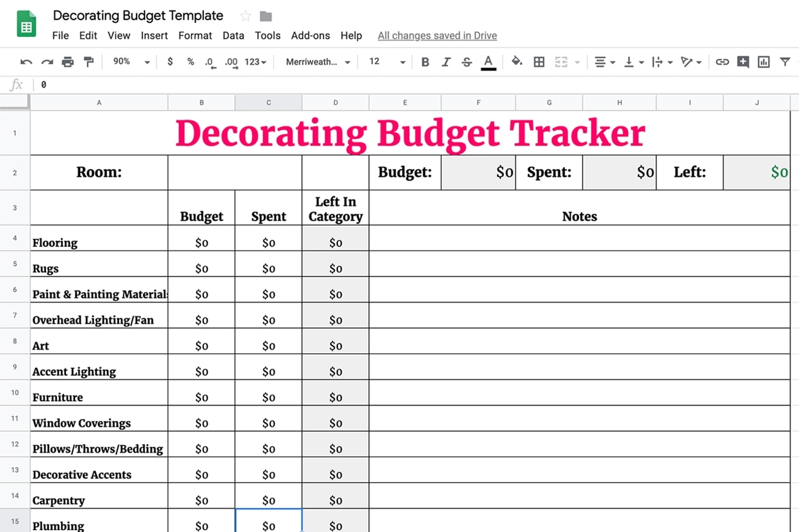
Task: Open the Add-ons menu
Action: point(310,36)
